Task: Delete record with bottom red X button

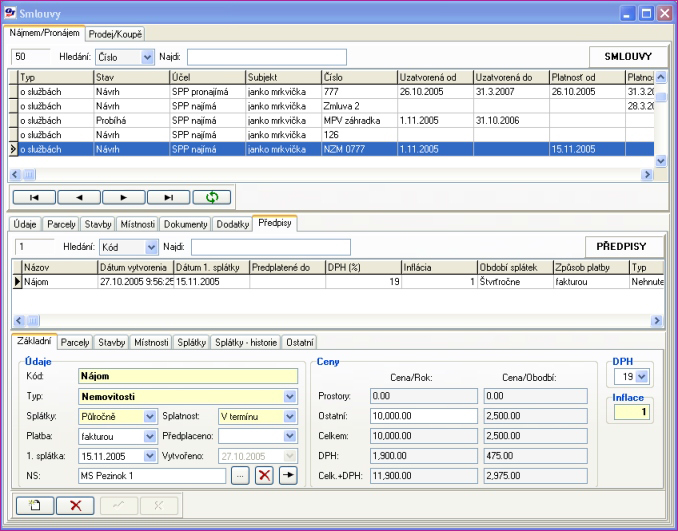Action: coord(75,505)
